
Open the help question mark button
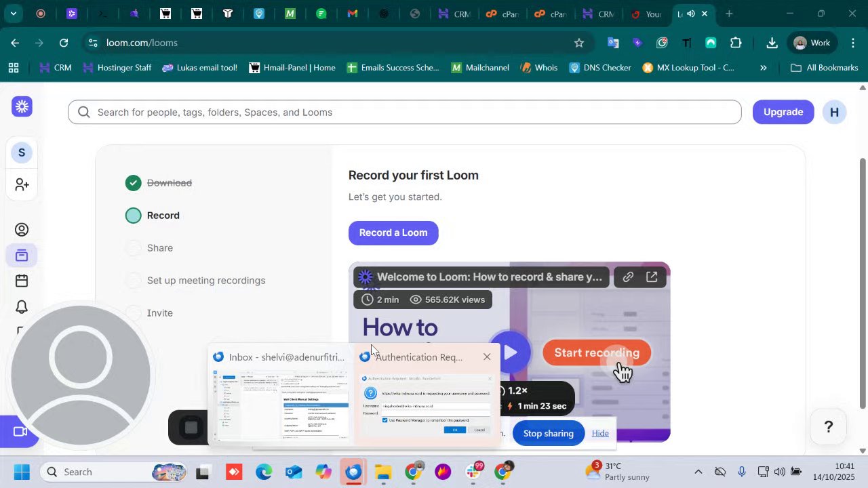coord(828,426)
